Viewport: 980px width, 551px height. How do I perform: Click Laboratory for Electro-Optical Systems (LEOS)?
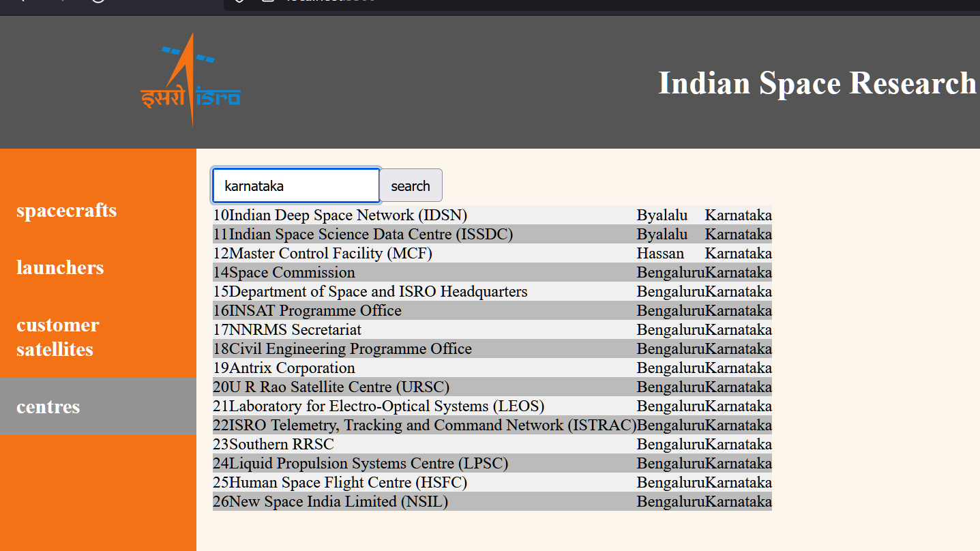coord(387,406)
